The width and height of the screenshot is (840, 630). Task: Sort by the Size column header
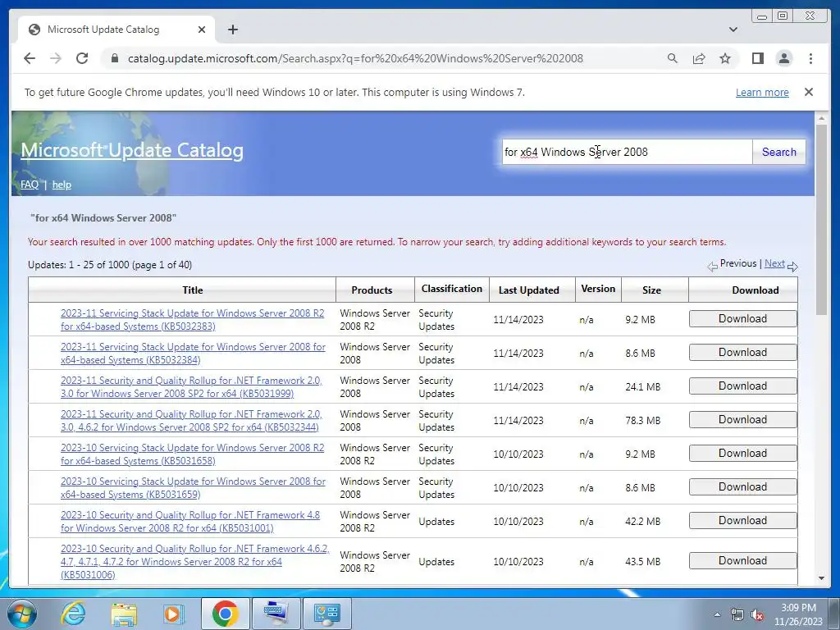tap(651, 290)
